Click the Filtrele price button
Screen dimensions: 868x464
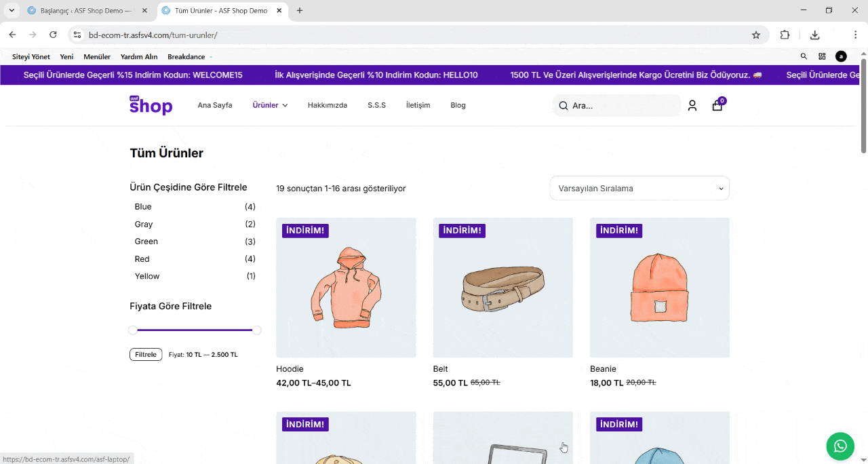pyautogui.click(x=146, y=355)
